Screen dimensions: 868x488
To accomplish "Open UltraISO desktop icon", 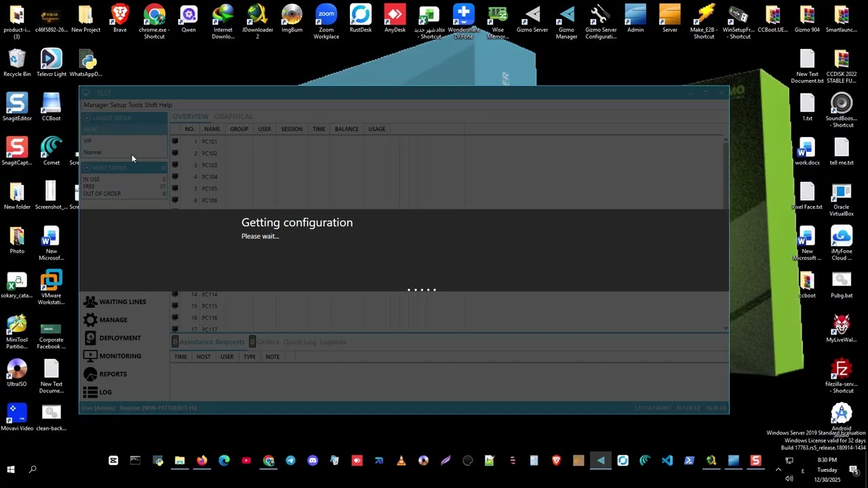I will [17, 373].
